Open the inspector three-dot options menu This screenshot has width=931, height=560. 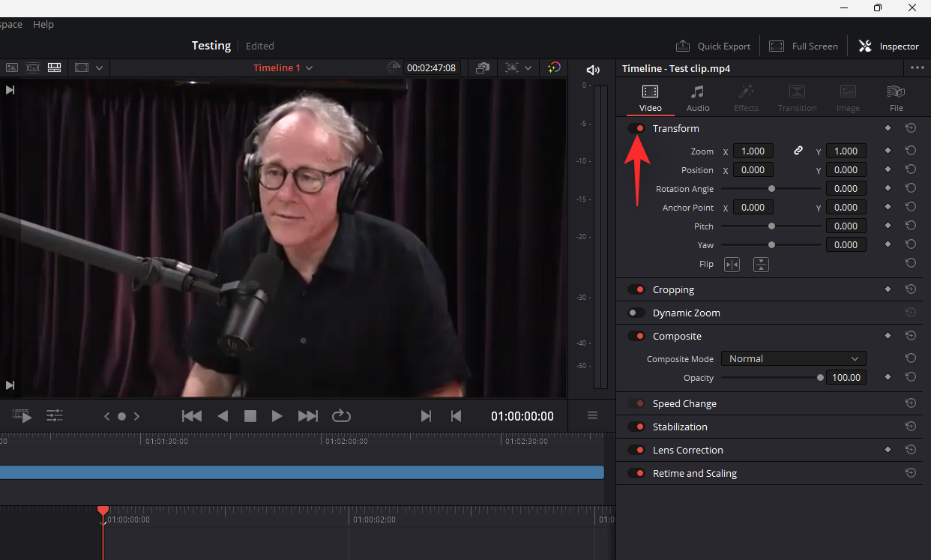click(917, 67)
